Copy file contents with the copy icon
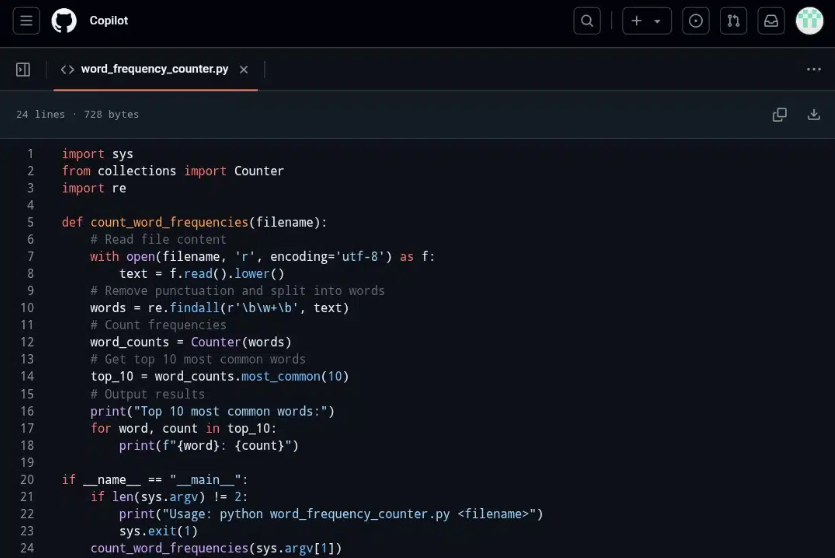Screen dimensions: 835x558 pos(780,115)
